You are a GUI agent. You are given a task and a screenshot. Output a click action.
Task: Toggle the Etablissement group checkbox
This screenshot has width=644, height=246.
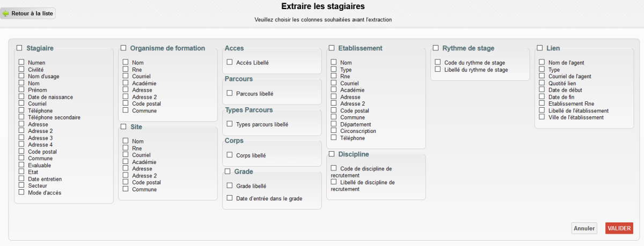pos(332,48)
